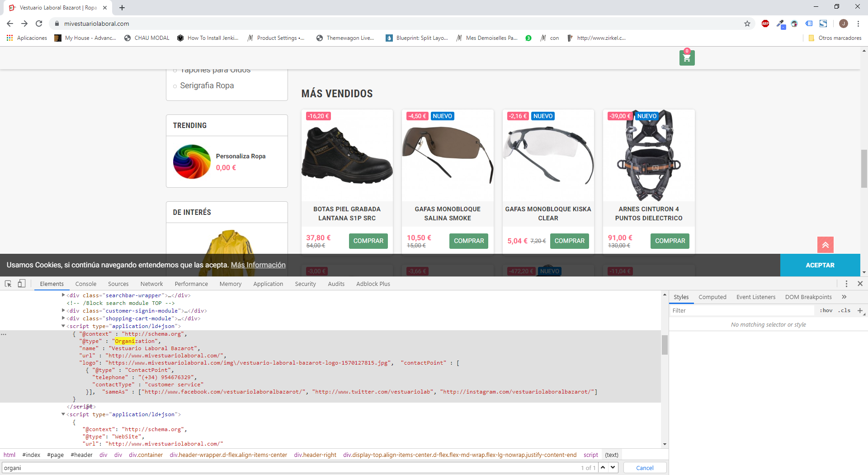Reload the current page

pyautogui.click(x=39, y=24)
